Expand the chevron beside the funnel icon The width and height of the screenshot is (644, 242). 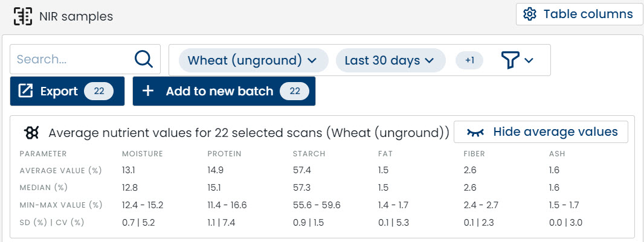529,60
